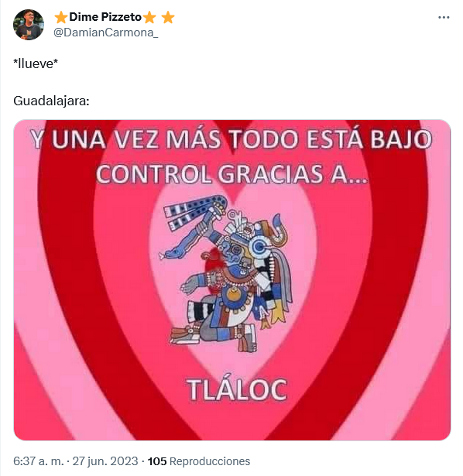Click the TLÁLOC caption in the meme
This screenshot has height=476, width=463.
237,390
